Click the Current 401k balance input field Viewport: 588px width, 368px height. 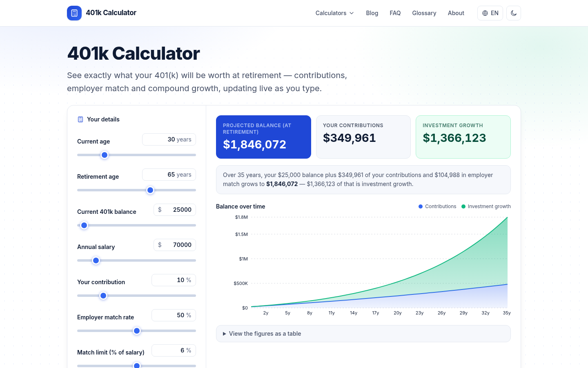pos(175,210)
